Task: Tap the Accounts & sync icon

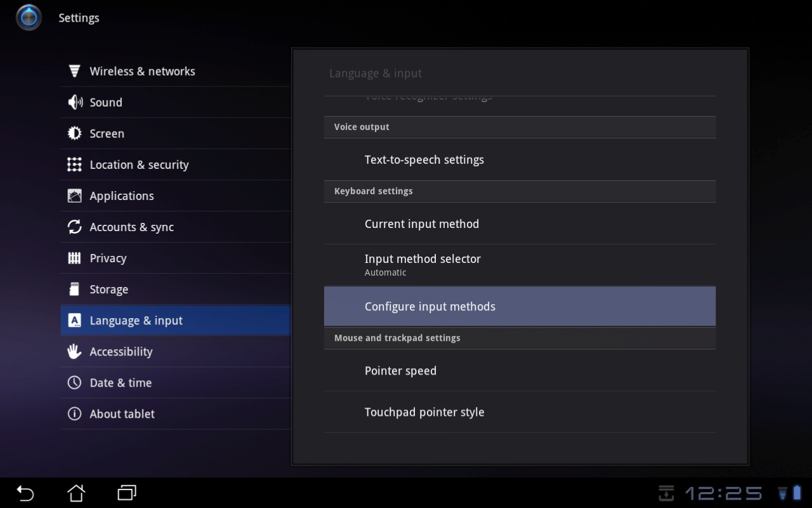Action: click(x=74, y=227)
